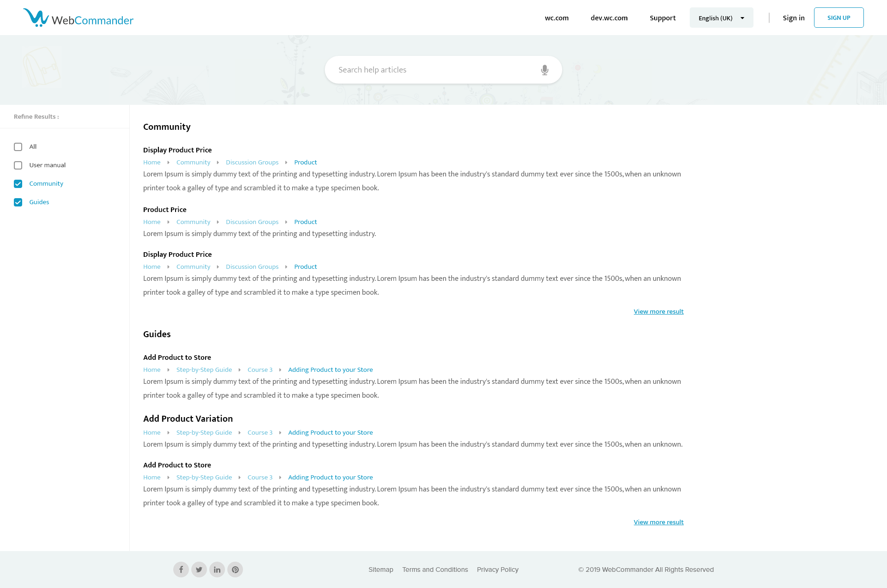
Task: Check the All filter checkbox
Action: 18,147
